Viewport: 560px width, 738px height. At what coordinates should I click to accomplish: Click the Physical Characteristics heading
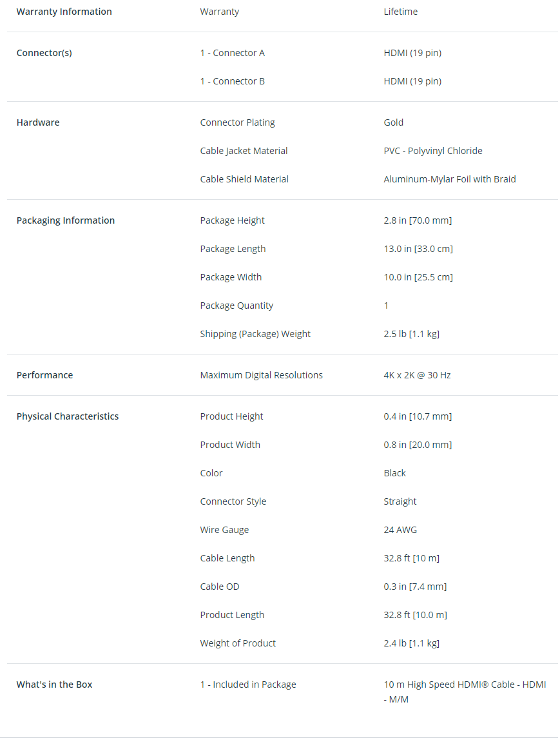coord(68,416)
